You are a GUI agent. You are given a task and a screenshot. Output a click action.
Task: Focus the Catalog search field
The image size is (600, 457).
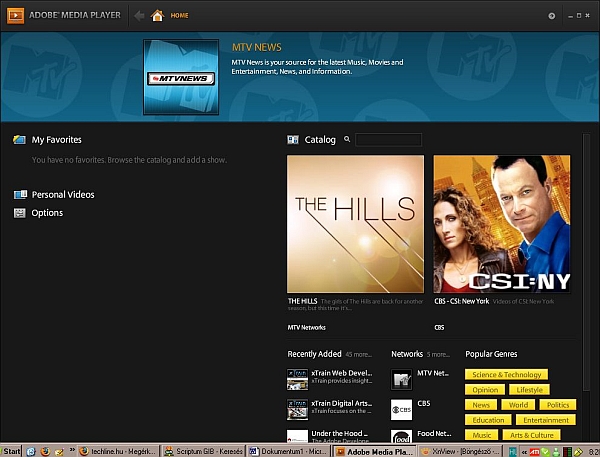pos(388,140)
